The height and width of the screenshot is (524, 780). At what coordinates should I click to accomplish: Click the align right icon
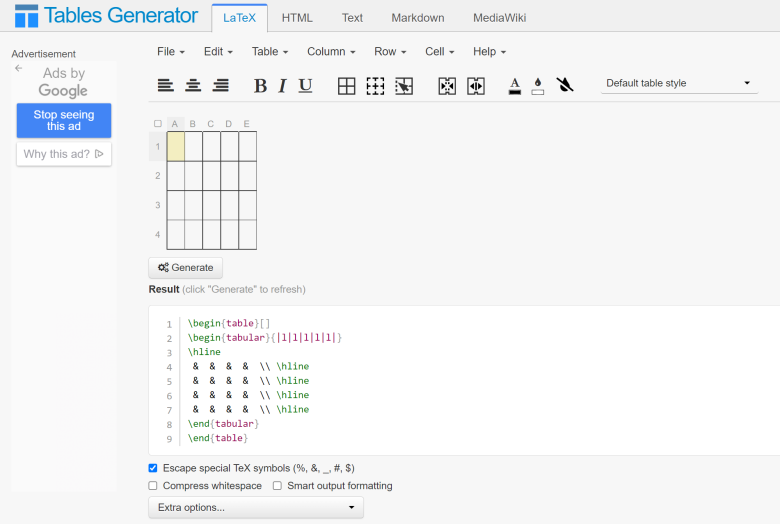pos(220,86)
